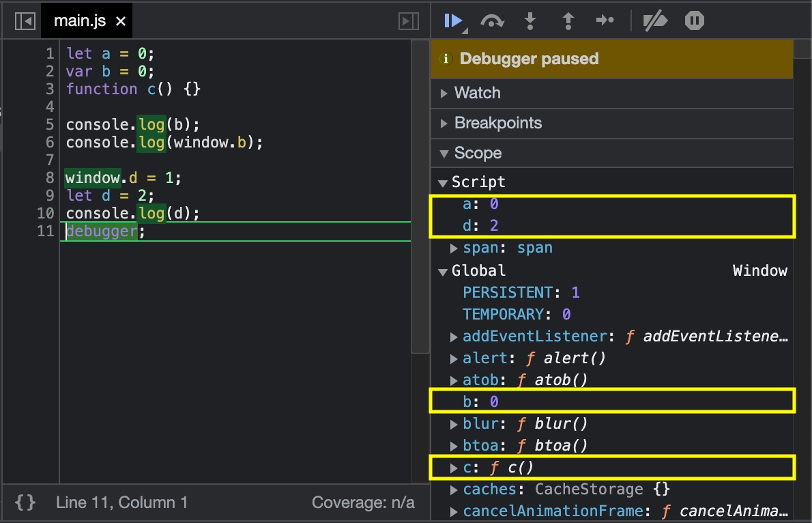This screenshot has height=523, width=812.
Task: Select PERSISTENT: 1 entry
Action: point(521,293)
